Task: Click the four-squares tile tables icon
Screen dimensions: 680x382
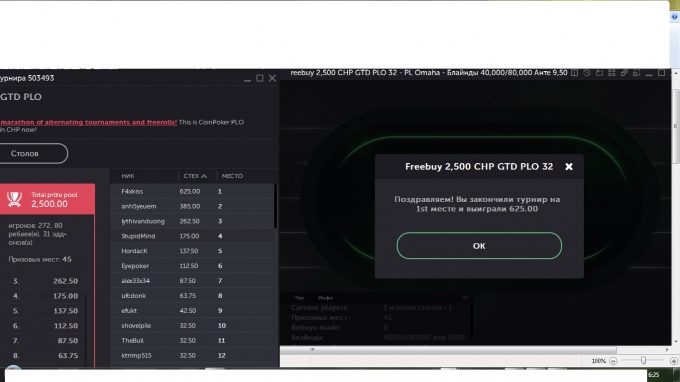Action: point(611,73)
